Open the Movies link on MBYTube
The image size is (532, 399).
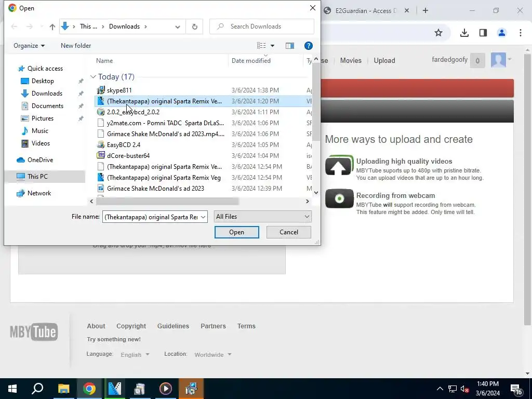(351, 60)
